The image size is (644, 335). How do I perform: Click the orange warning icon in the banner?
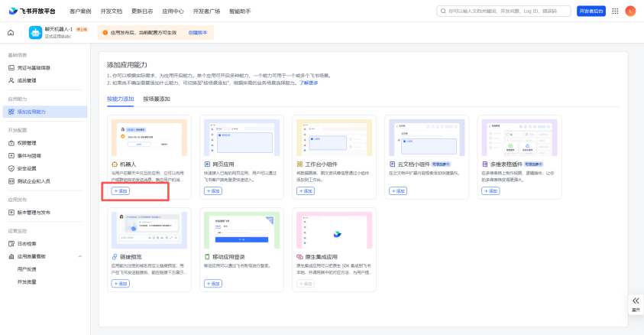point(105,32)
